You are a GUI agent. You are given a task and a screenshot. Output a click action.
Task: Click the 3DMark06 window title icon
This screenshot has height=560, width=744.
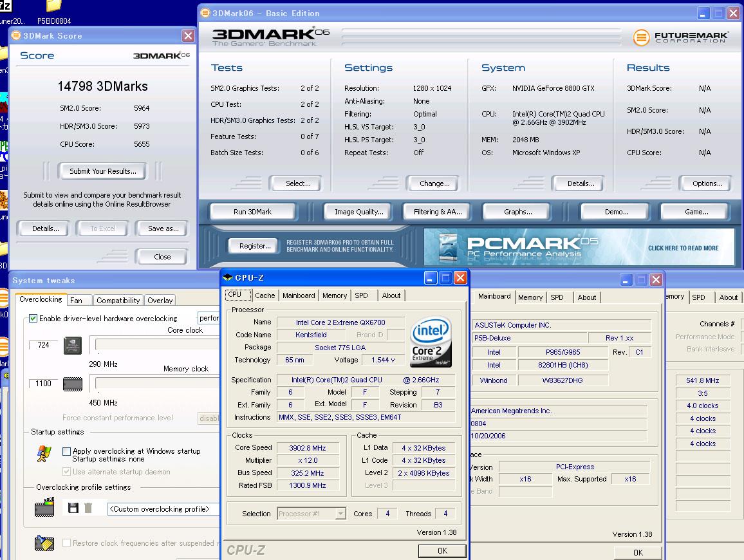coord(205,13)
